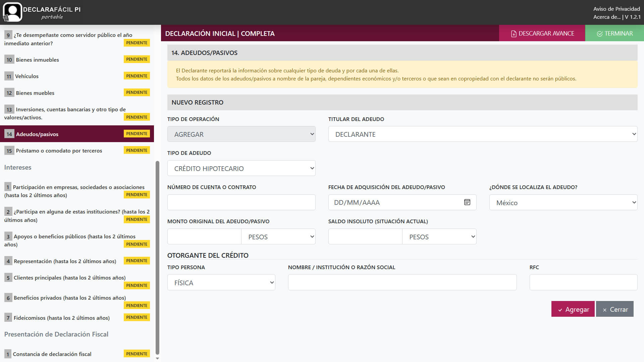Expand the Titular del Adeudo dropdown

pos(483,134)
